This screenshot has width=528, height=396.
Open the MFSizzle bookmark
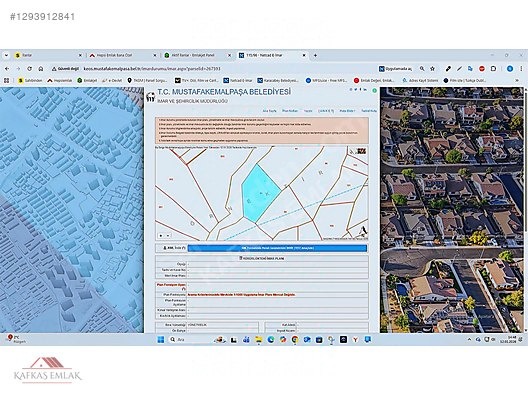pyautogui.click(x=326, y=80)
